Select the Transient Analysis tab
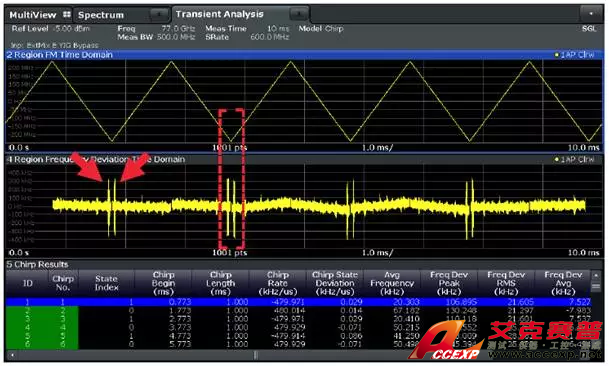This screenshot has width=609, height=366. pos(219,14)
